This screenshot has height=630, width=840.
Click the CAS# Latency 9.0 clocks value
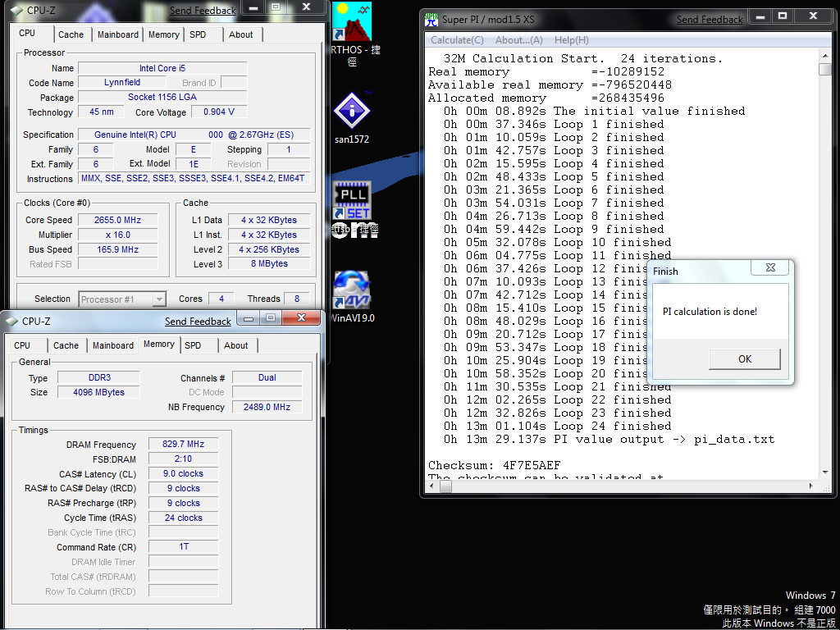pyautogui.click(x=183, y=473)
